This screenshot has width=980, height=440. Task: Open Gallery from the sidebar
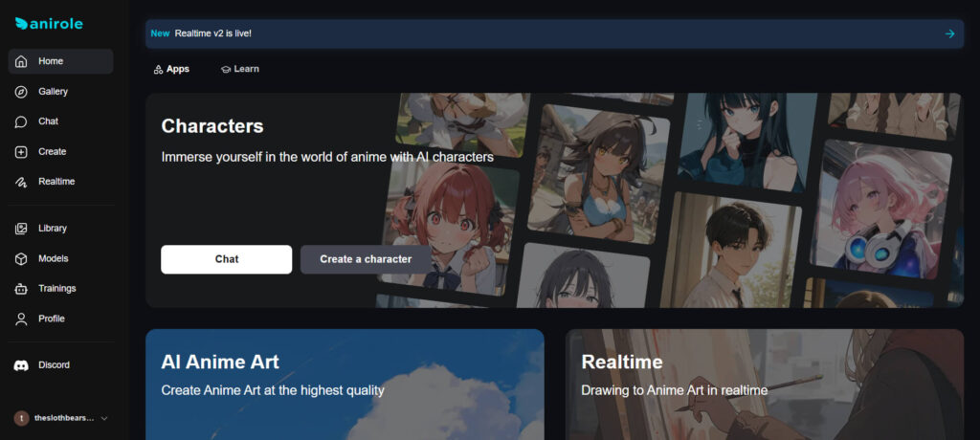point(60,92)
